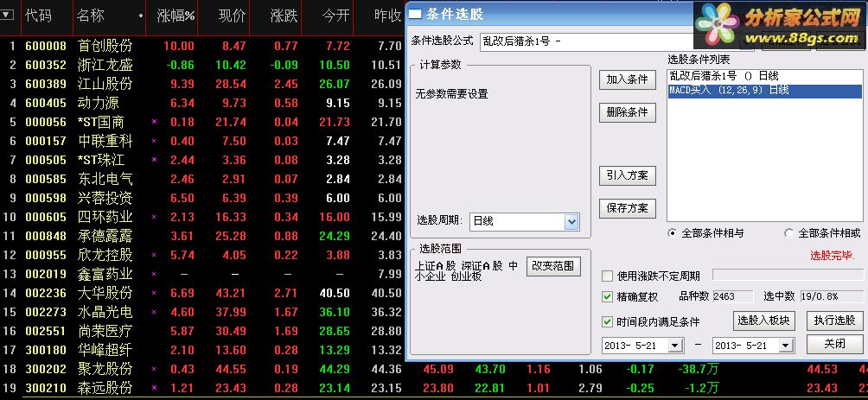Click the 品种数 field showing 2463
This screenshot has width=868, height=400.
(733, 296)
